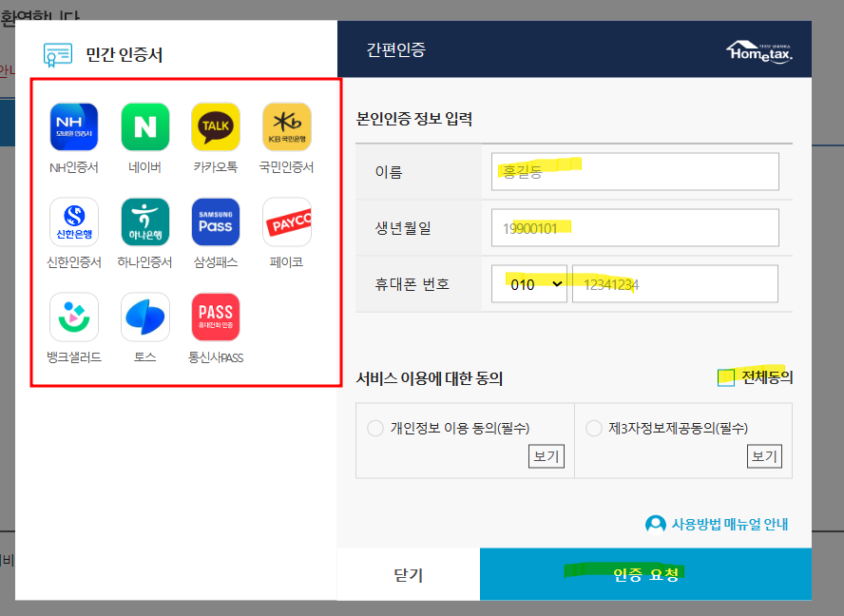Select 개인정보 이용 동의(필수) radio button
844x616 pixels.
375,429
